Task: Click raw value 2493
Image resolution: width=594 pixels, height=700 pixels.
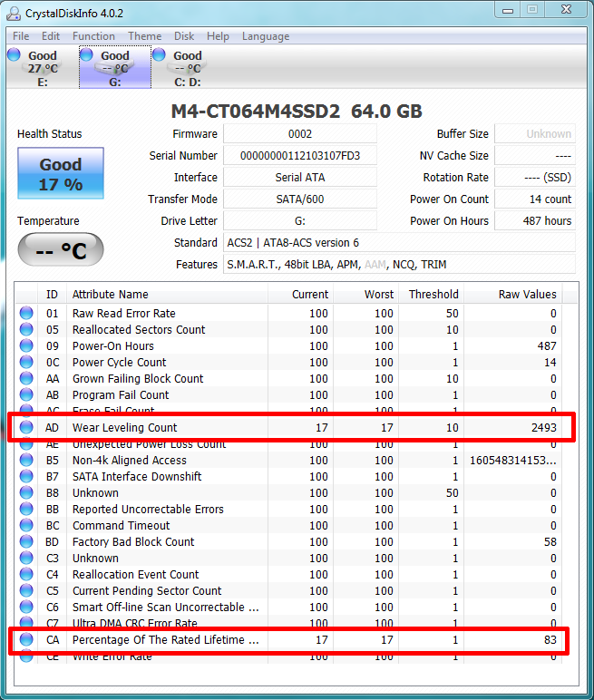Action: pos(544,428)
